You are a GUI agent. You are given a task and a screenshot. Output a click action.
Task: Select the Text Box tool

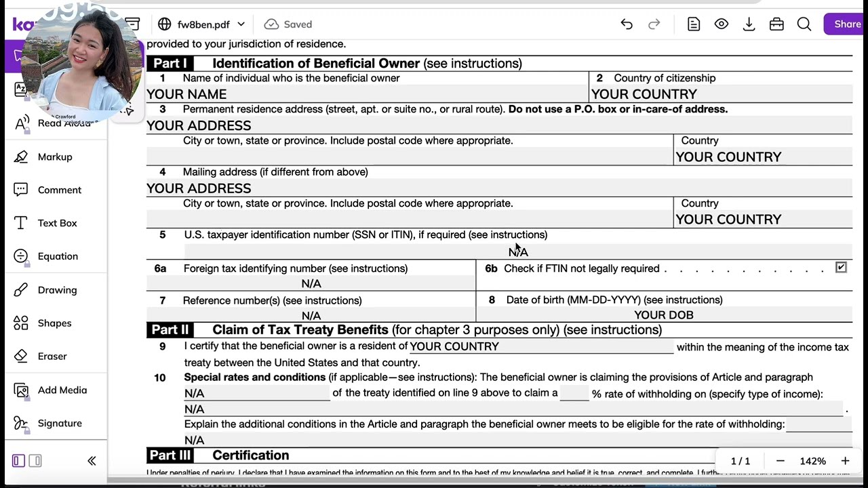pos(56,223)
